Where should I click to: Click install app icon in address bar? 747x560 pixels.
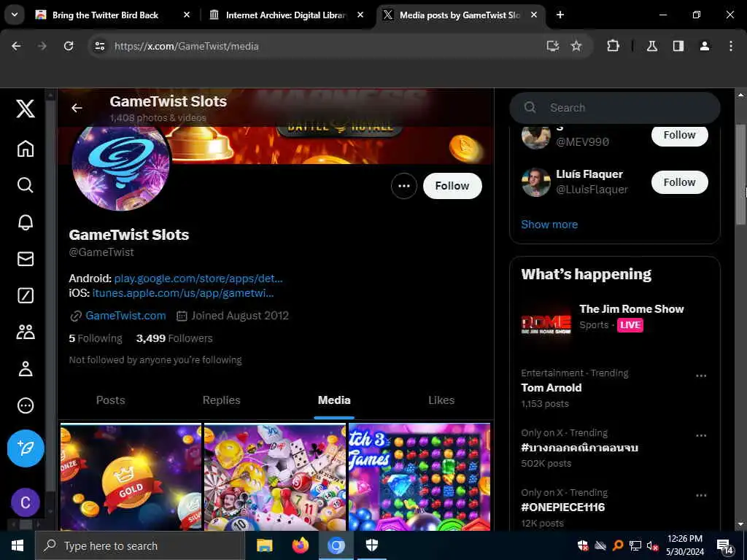click(553, 46)
